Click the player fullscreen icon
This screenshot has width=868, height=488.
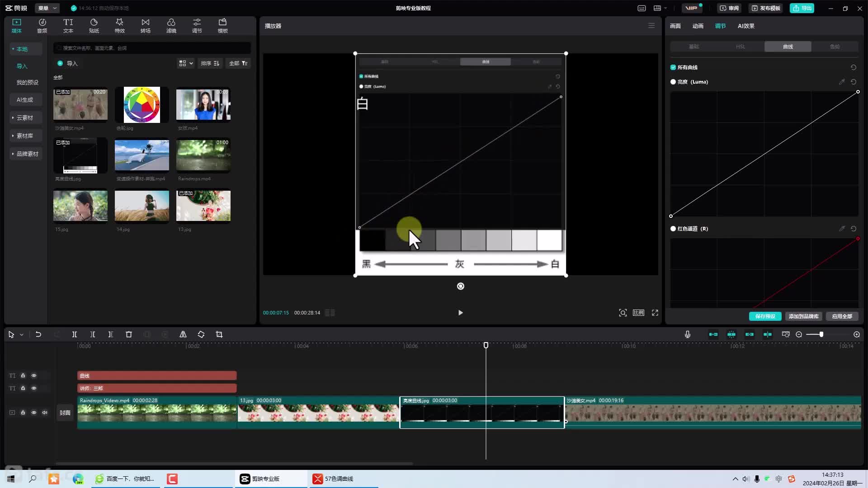(655, 313)
